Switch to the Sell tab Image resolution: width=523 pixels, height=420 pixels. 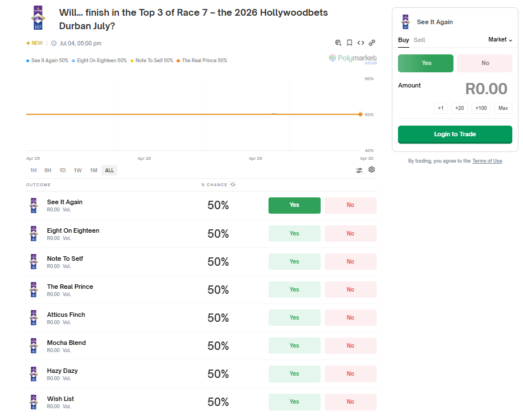(419, 40)
